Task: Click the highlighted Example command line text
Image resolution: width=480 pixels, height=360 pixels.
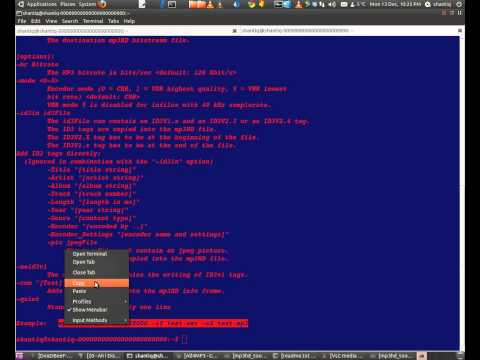Action: point(153,323)
